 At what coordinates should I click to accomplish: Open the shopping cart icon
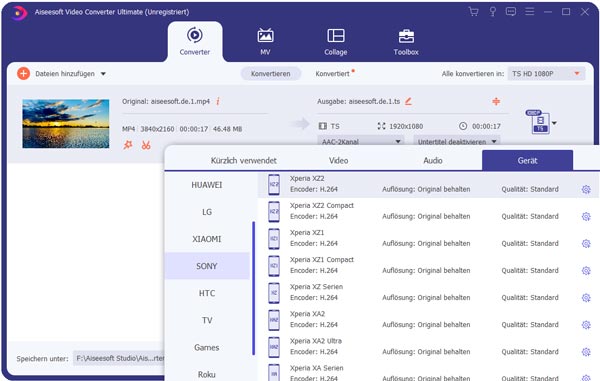[473, 12]
